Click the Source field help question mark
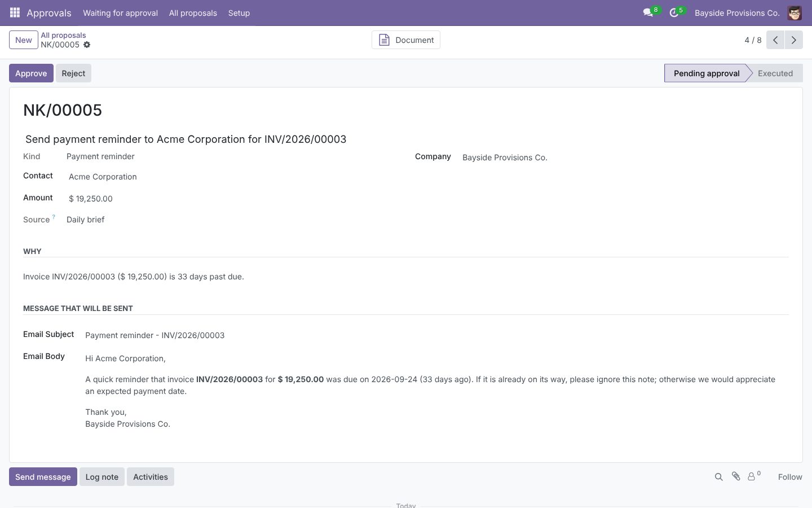The width and height of the screenshot is (812, 508). (x=54, y=217)
